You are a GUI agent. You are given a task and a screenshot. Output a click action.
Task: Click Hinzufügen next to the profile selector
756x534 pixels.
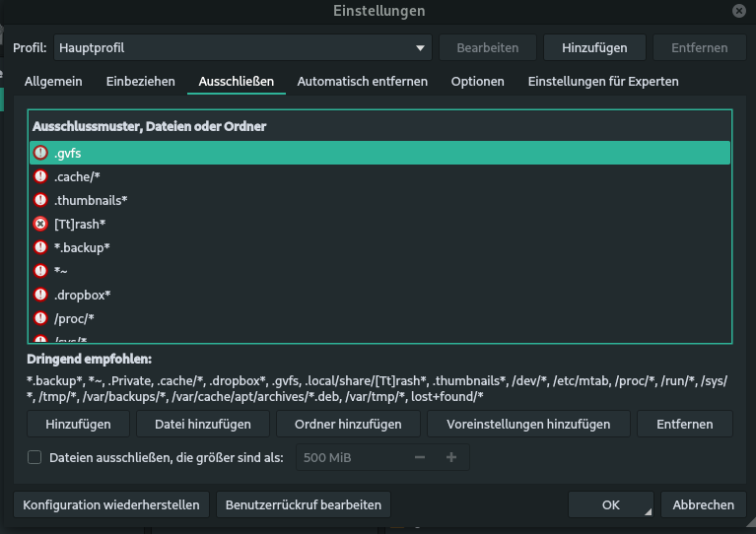[x=594, y=47]
